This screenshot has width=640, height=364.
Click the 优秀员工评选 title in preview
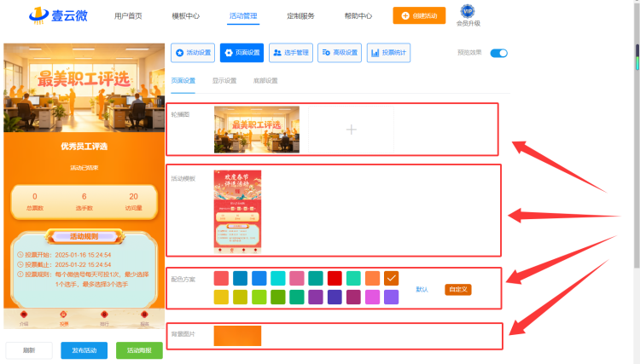pyautogui.click(x=84, y=147)
